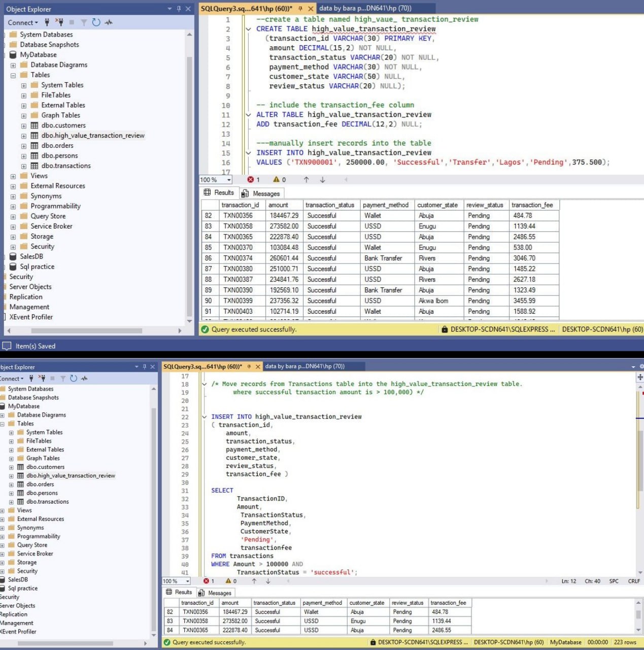Select XEvent Profiler in upper Object Explorer
The height and width of the screenshot is (650, 644).
click(31, 317)
